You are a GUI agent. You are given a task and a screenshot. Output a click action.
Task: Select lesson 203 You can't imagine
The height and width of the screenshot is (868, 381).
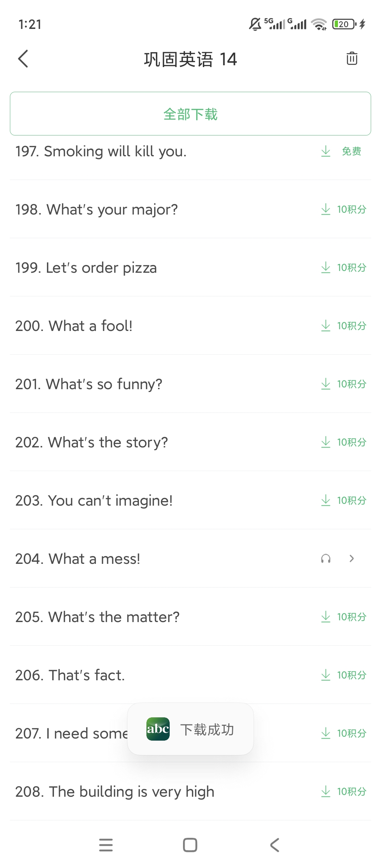[94, 500]
